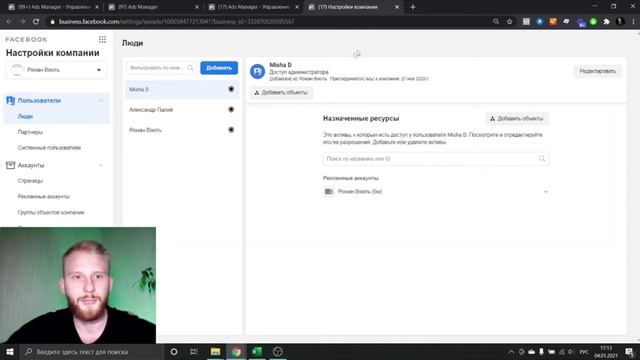Viewport: 640px width, 360px height.
Task: Click the Редактировать button
Action: pyautogui.click(x=598, y=71)
